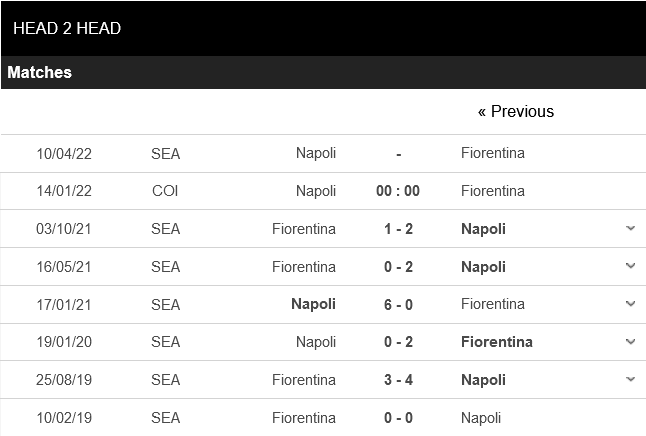Click bold Napoli in the 17/01/21 row
646x436 pixels.
313,304
